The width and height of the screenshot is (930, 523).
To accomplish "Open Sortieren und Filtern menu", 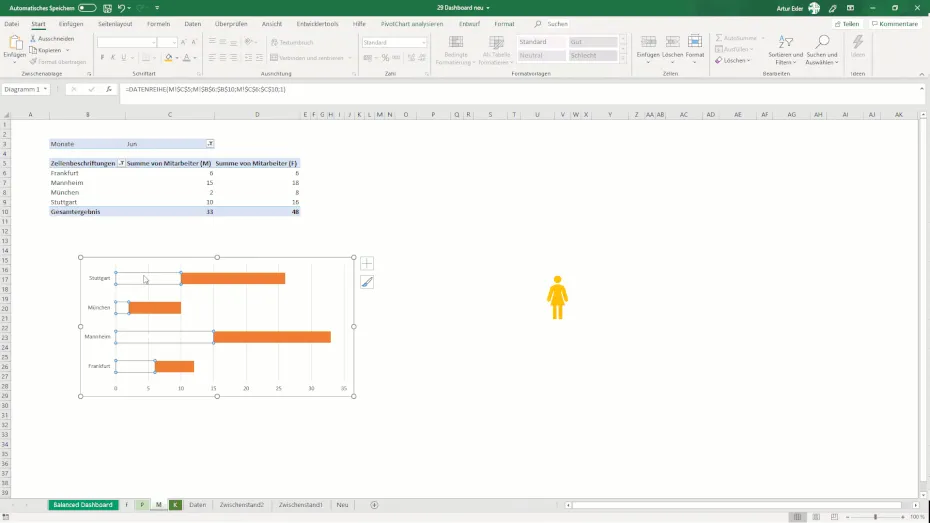I will click(x=785, y=50).
